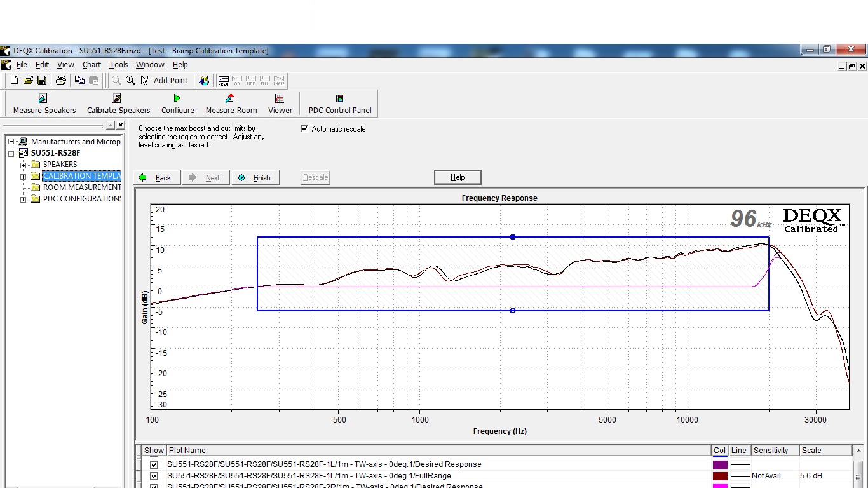Click the tree pane pin/up arrow button
868x488 pixels.
(111, 125)
